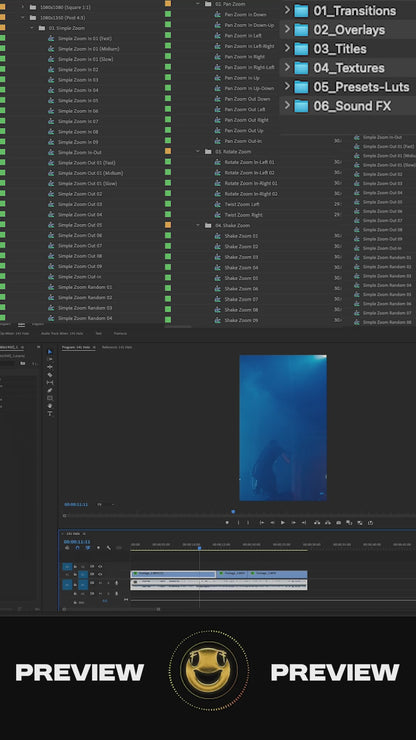Open the Audio Track Mixer: 141 Italo tab
Image resolution: width=416 pixels, height=740 pixels.
(62, 333)
